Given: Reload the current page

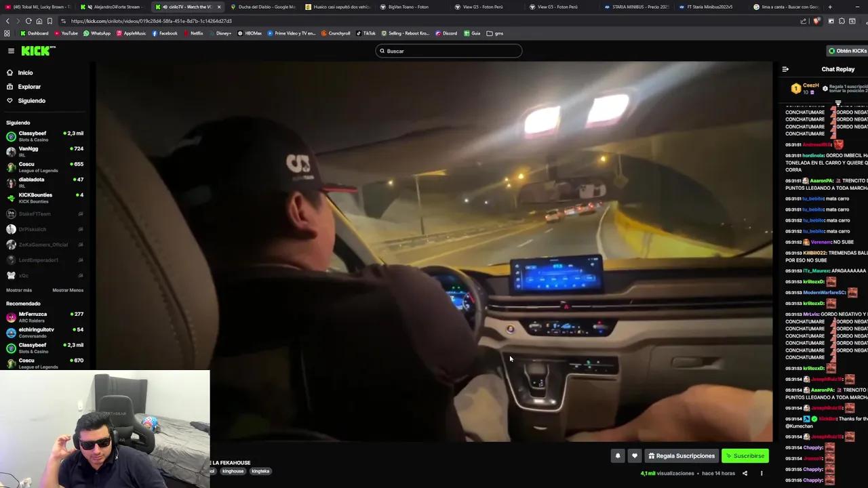Looking at the screenshot, I should pyautogui.click(x=28, y=20).
